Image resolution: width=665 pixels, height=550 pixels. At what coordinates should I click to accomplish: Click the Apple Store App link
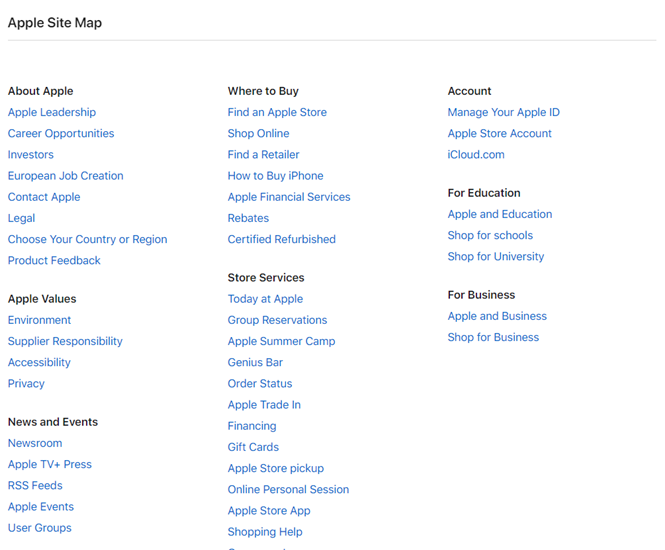269,511
